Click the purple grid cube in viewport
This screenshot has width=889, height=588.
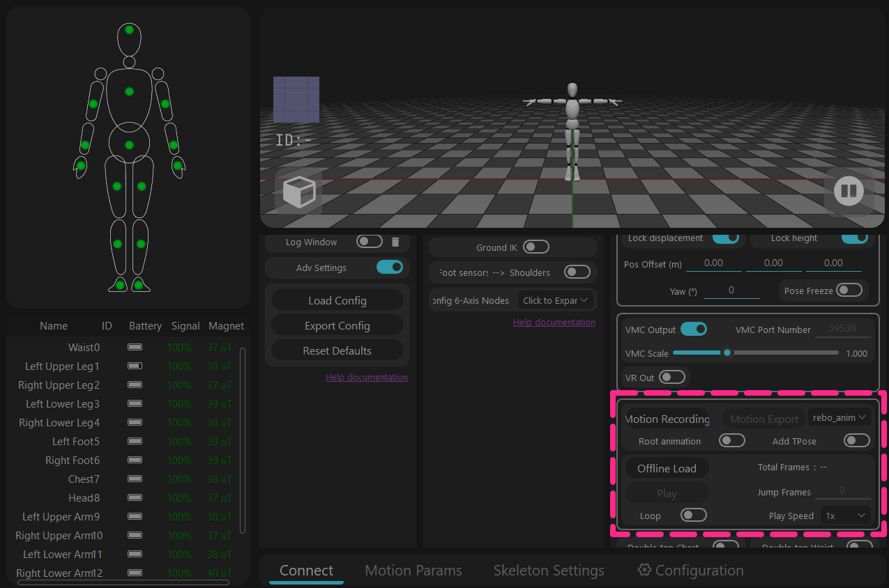coord(296,100)
